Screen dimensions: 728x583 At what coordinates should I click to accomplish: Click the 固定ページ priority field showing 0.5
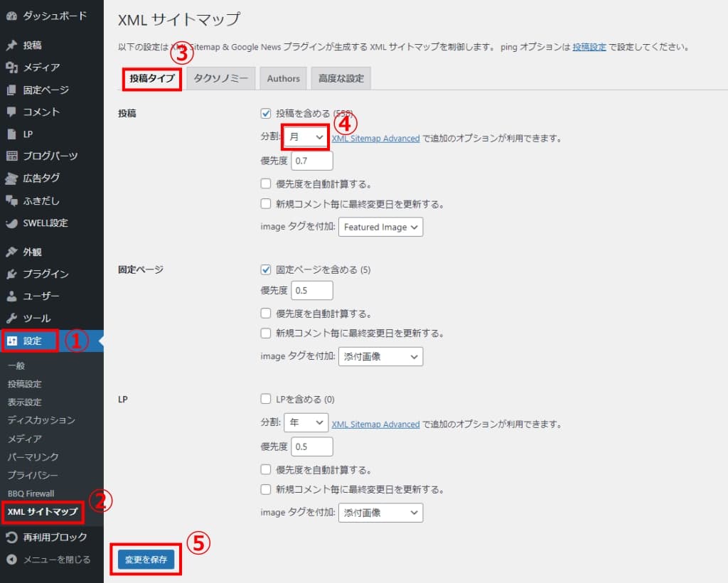pyautogui.click(x=312, y=291)
